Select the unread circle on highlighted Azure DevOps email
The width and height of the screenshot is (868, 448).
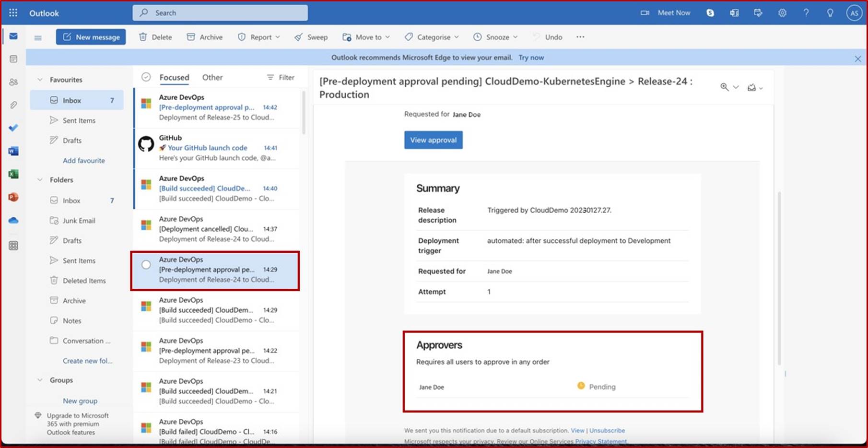146,264
